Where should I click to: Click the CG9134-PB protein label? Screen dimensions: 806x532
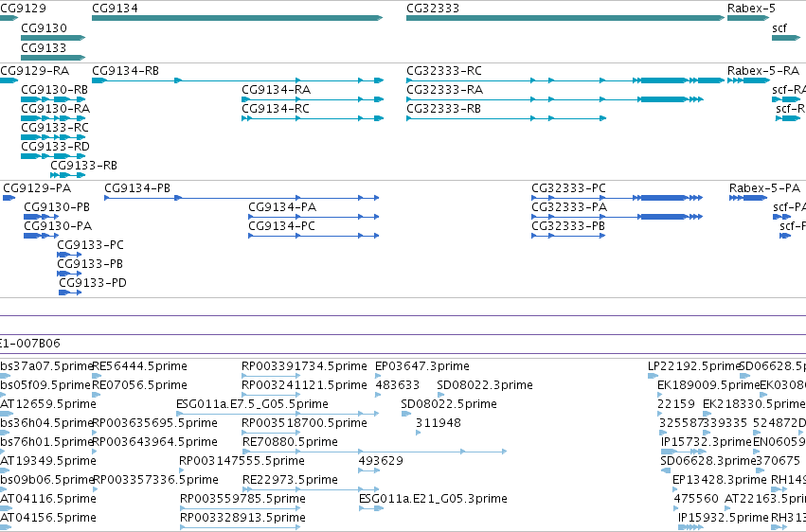pos(137,188)
